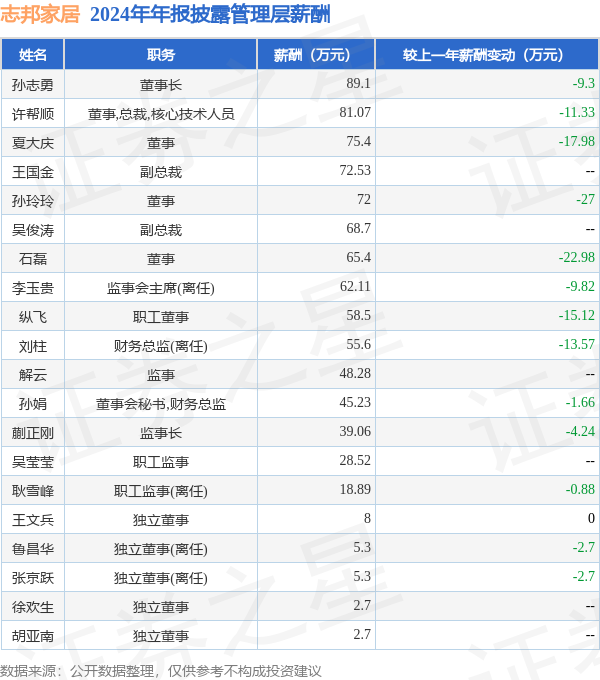
Task: Click change value -17.98
Action: pyautogui.click(x=577, y=141)
